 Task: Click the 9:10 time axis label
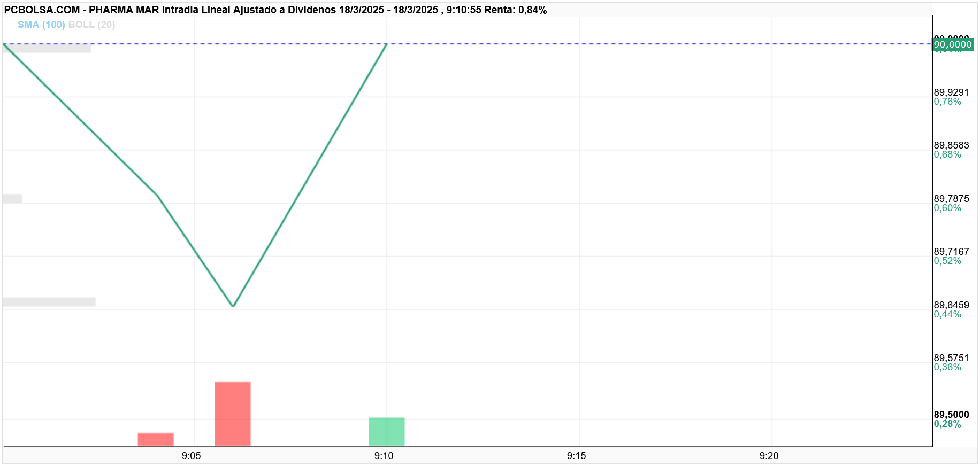384,456
